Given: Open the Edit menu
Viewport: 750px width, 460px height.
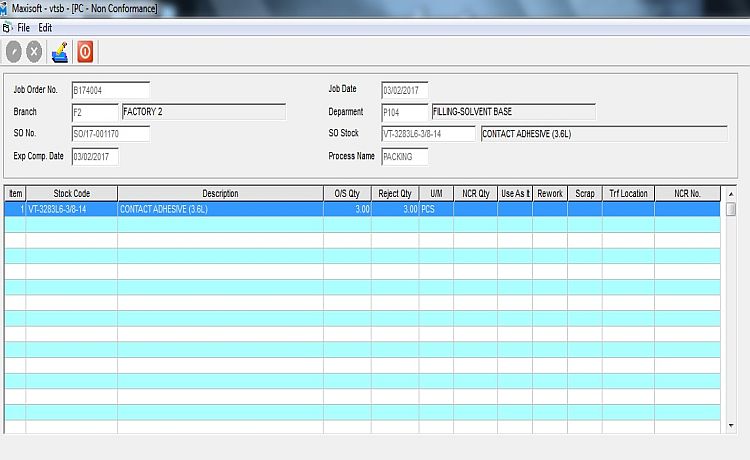Looking at the screenshot, I should 45,27.
